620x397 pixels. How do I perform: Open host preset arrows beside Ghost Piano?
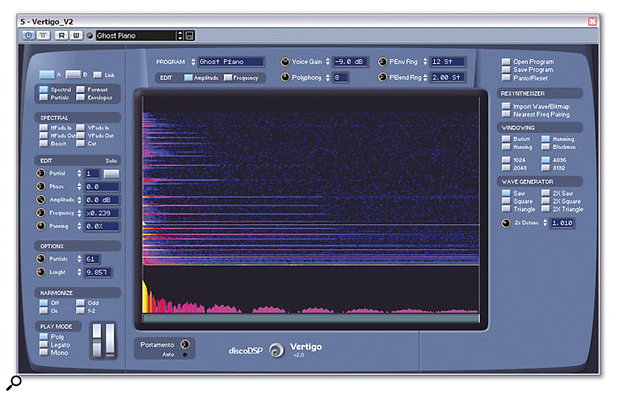pyautogui.click(x=180, y=36)
